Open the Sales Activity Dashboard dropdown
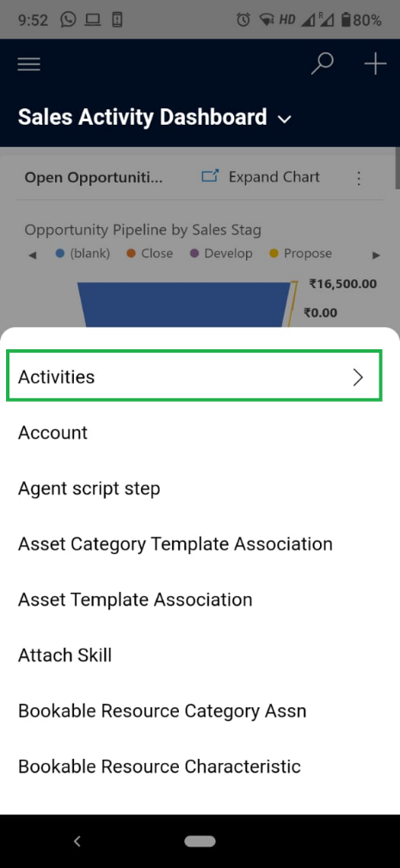 285,119
